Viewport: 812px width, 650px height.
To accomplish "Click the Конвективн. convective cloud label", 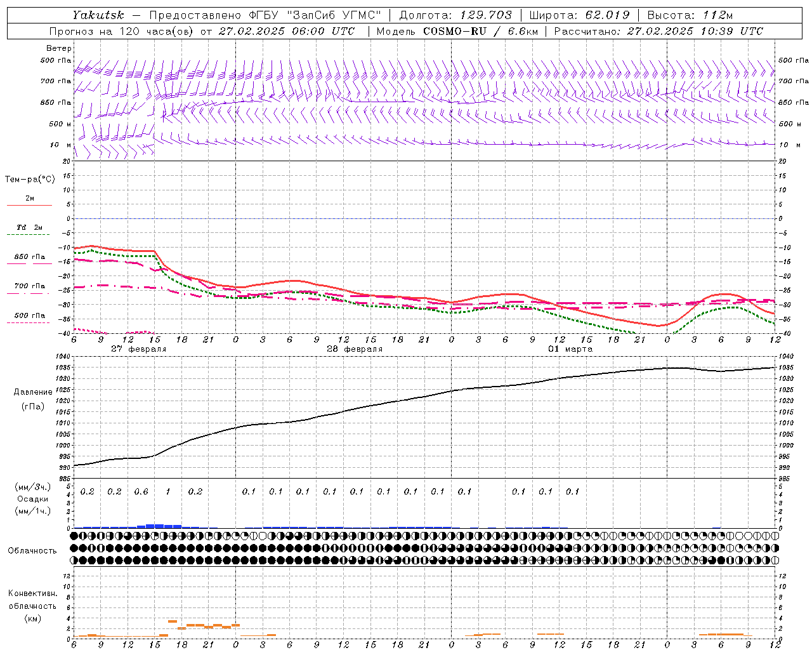I will (32, 594).
